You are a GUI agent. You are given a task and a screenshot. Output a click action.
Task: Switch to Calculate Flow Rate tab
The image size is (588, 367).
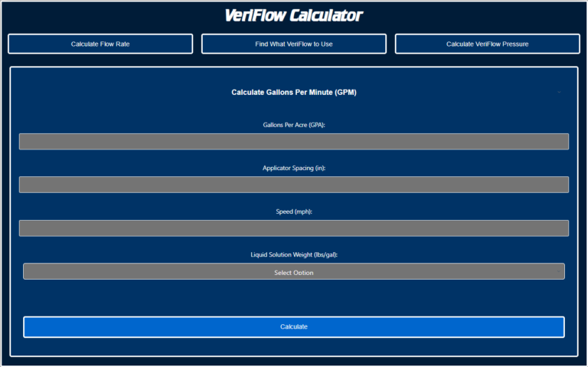click(100, 44)
